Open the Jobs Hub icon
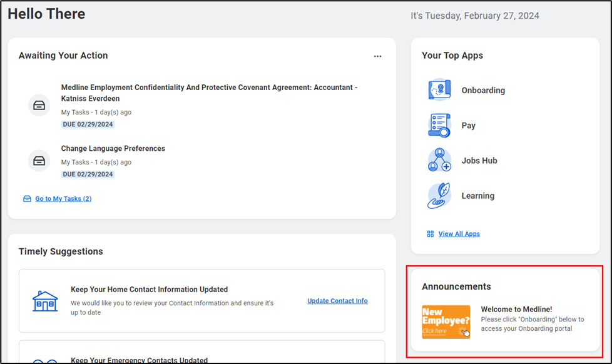Viewport: 612px width, 364px height. [x=439, y=161]
